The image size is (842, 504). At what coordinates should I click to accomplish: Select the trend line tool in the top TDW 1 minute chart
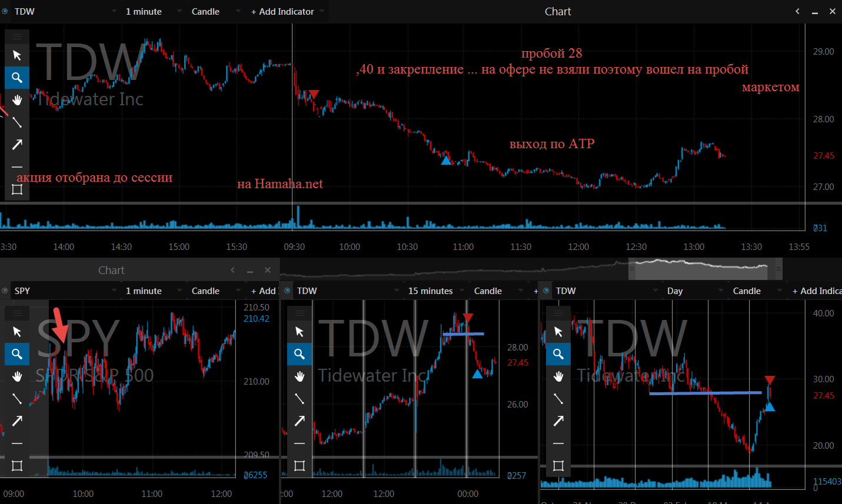(x=17, y=122)
